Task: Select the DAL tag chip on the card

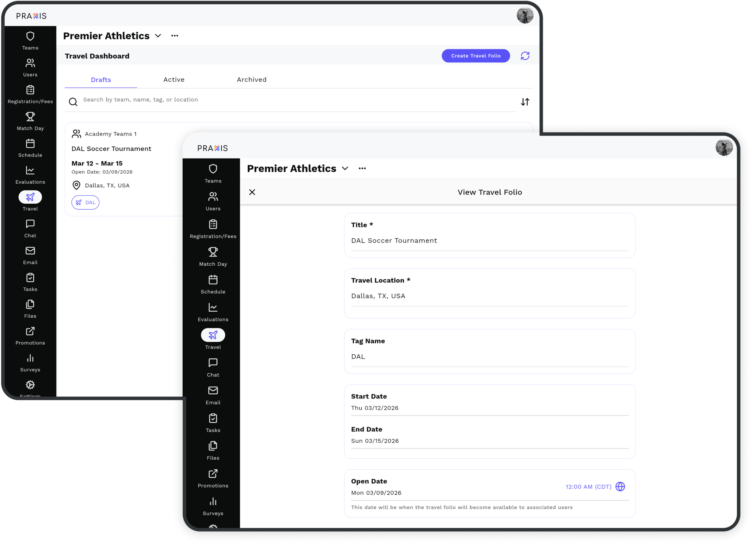Action: coord(85,202)
